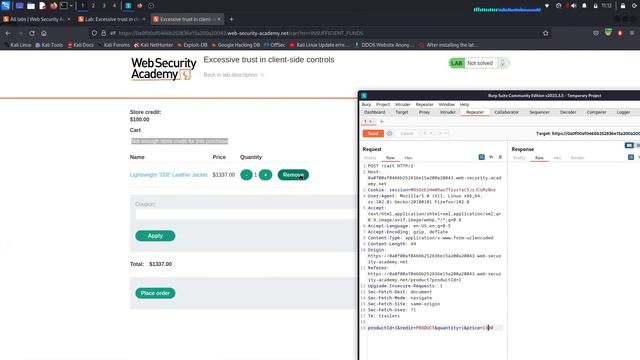Screen dimensions: 640x360
Task: Add a new Repeater tab with plus
Action: [x=382, y=122]
